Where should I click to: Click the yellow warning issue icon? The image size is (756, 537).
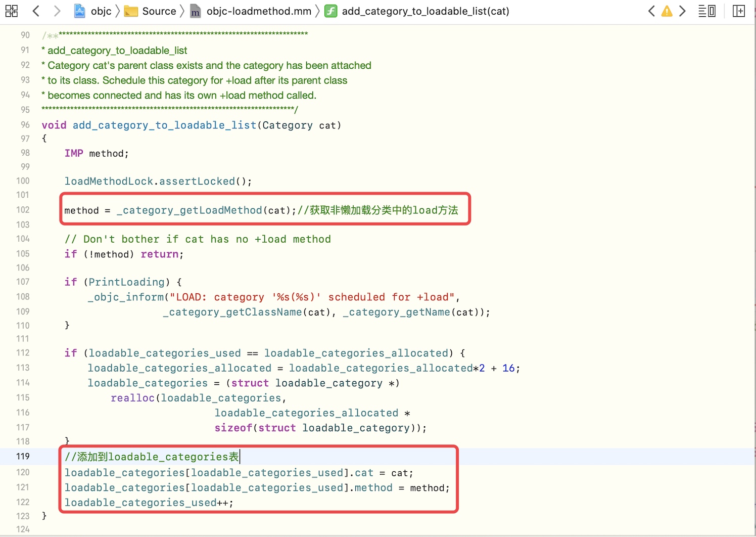click(667, 11)
